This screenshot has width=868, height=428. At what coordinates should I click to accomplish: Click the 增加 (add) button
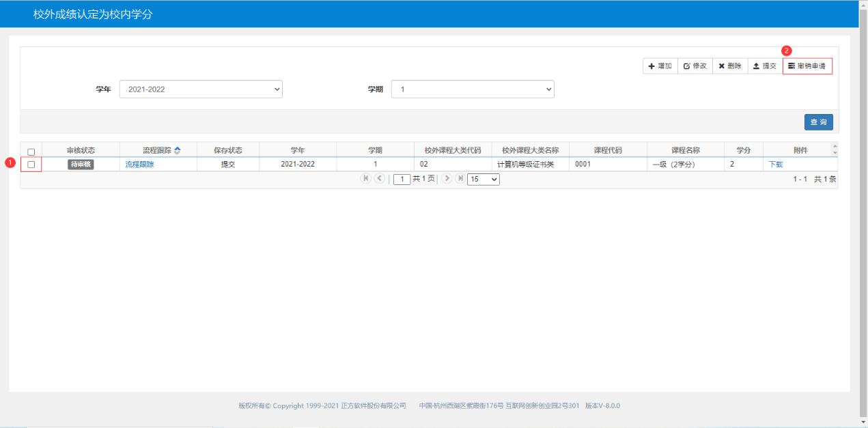pos(660,66)
